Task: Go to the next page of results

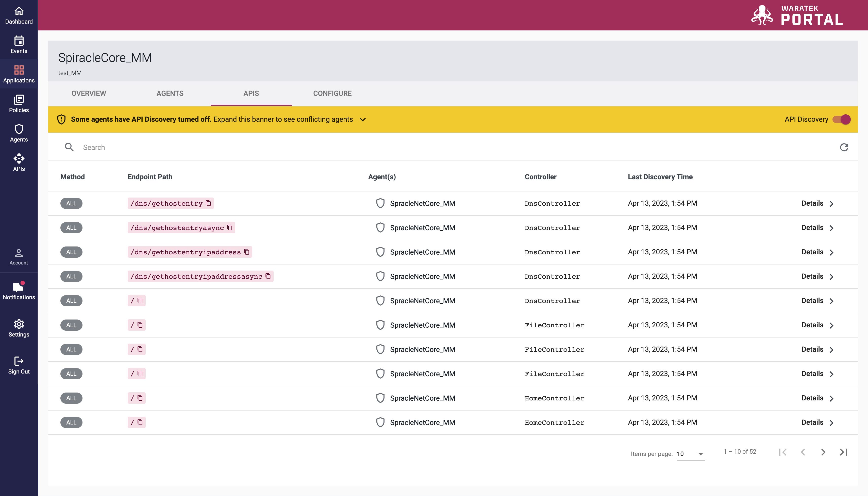Action: 823,452
